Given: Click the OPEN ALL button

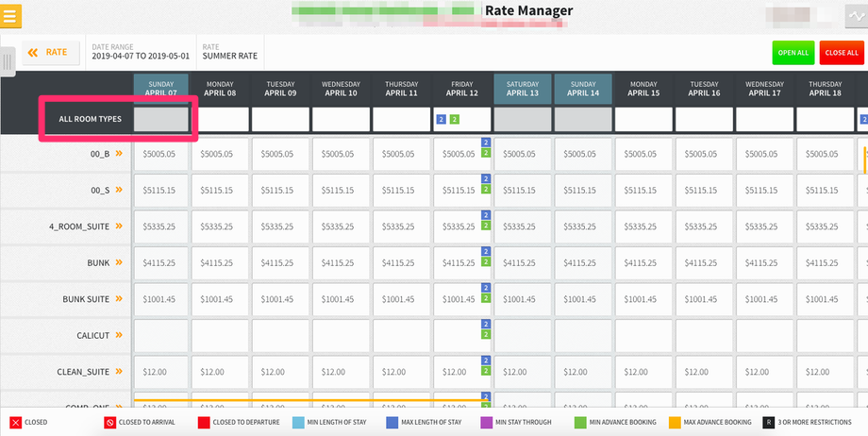Looking at the screenshot, I should point(793,53).
